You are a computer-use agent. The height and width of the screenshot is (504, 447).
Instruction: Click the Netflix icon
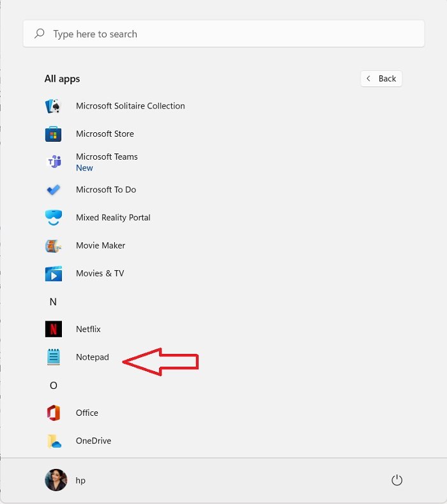54,329
